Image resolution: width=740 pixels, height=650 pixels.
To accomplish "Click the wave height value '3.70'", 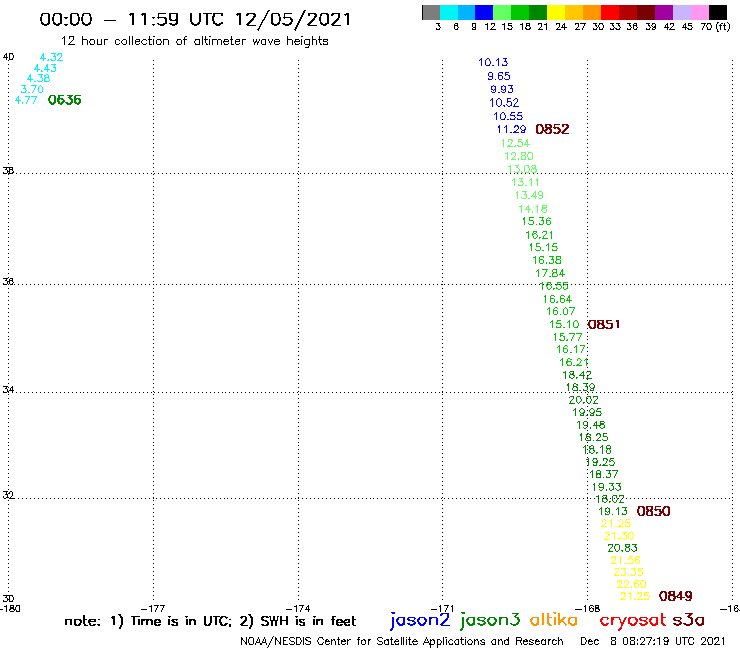I will pyautogui.click(x=32, y=89).
